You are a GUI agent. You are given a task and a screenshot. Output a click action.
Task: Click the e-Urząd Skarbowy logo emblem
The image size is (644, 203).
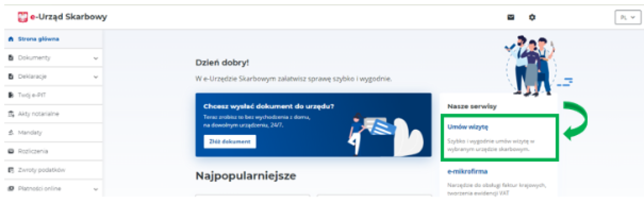coord(23,17)
